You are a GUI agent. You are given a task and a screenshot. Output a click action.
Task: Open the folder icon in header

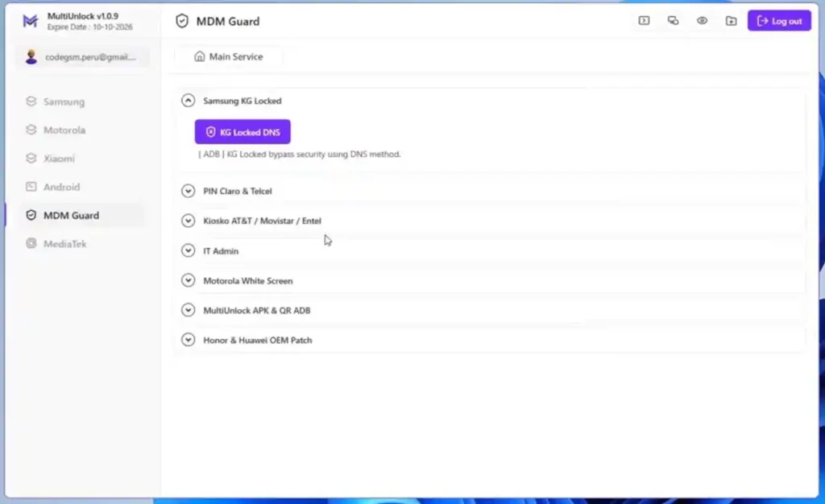pyautogui.click(x=731, y=21)
